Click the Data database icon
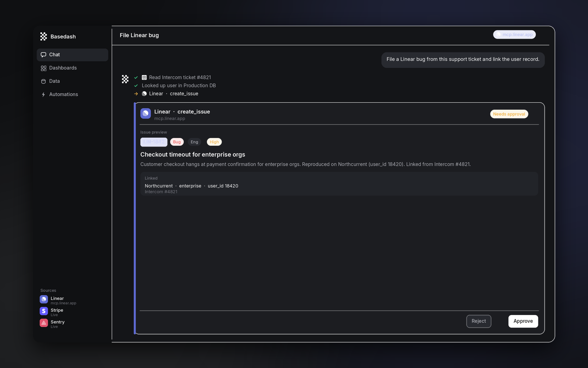This screenshot has height=368, width=588. tap(43, 81)
